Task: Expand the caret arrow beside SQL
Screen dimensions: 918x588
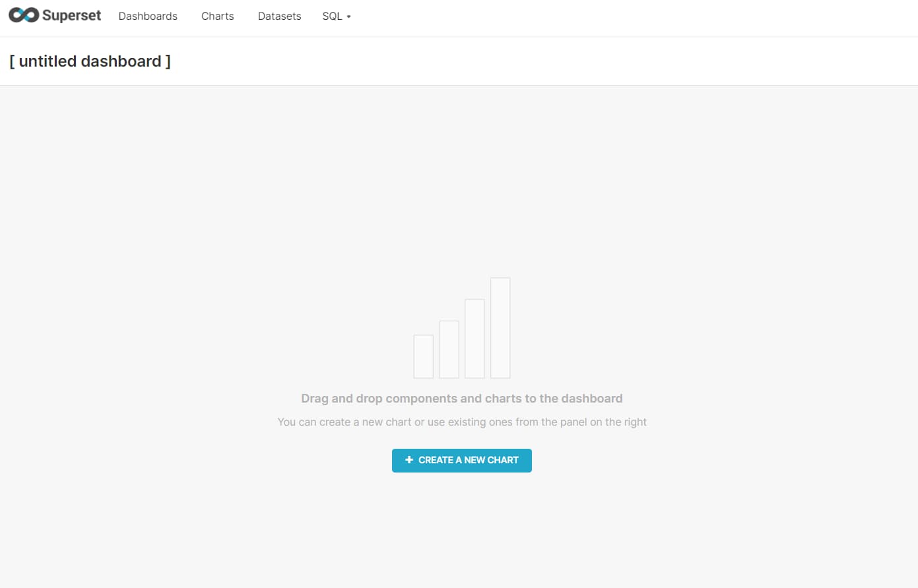Action: (x=348, y=17)
